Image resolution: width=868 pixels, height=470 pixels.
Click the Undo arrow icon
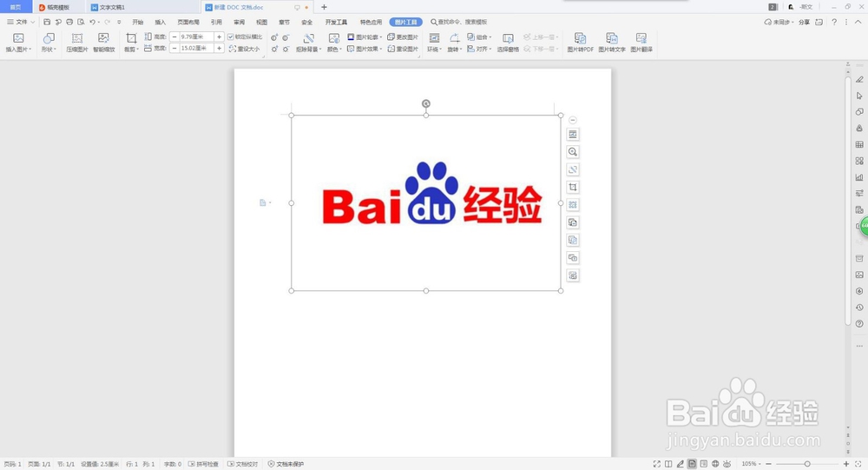pos(93,23)
